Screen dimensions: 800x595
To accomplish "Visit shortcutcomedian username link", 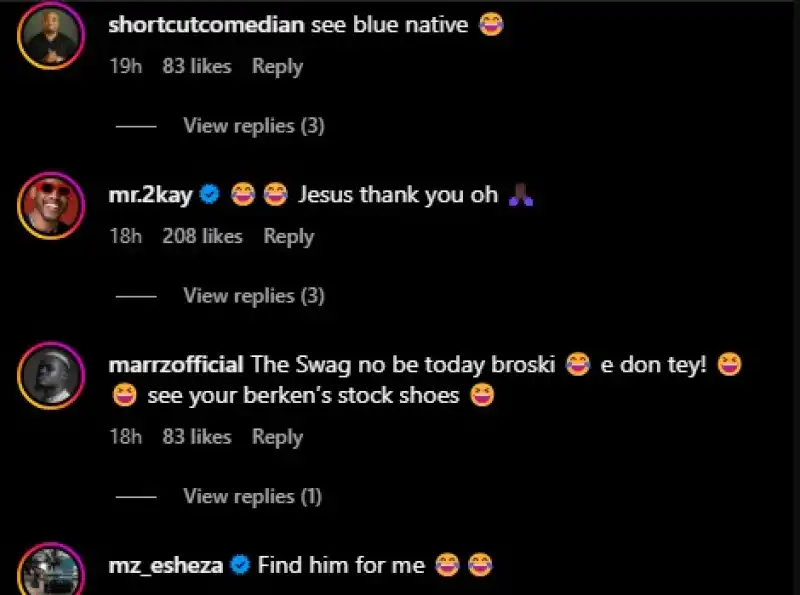I will pos(205,25).
